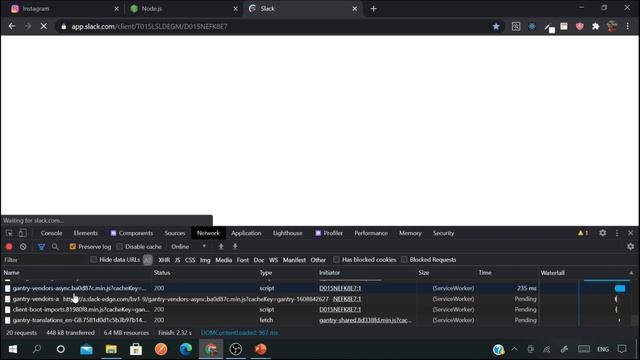
Task: Export HAR with the download arrow
Action: [235, 247]
